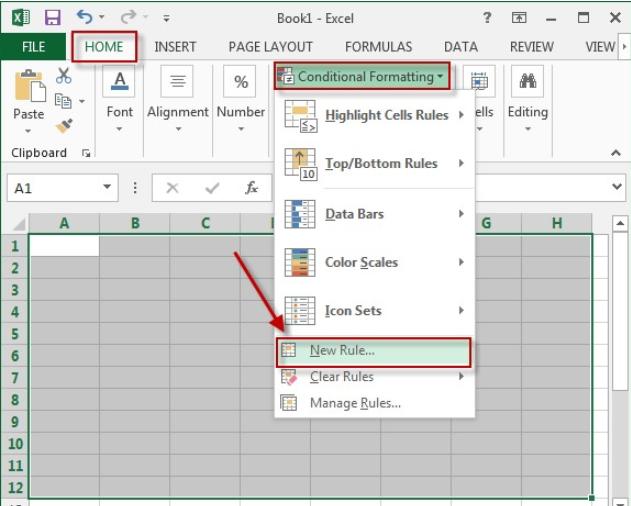Expand the formula bar chevron

(x=617, y=187)
